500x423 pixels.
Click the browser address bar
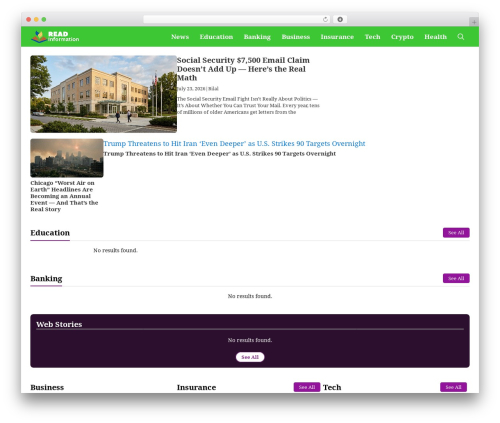pos(236,19)
